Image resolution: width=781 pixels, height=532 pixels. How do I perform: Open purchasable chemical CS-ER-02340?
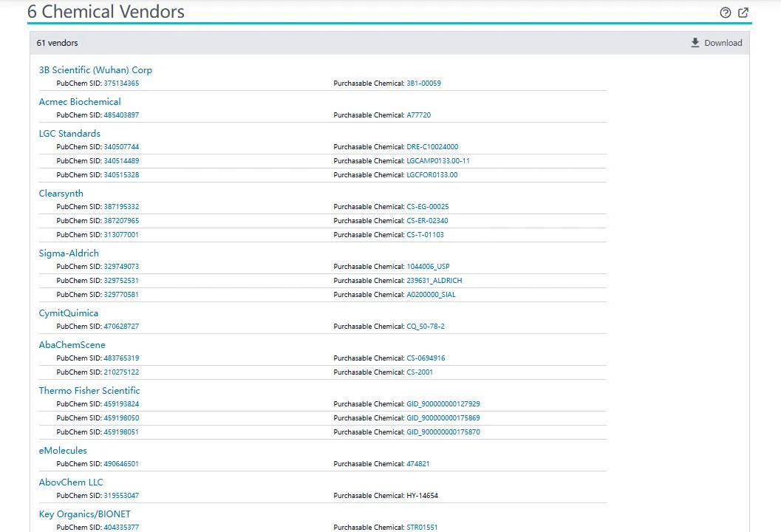[427, 221]
